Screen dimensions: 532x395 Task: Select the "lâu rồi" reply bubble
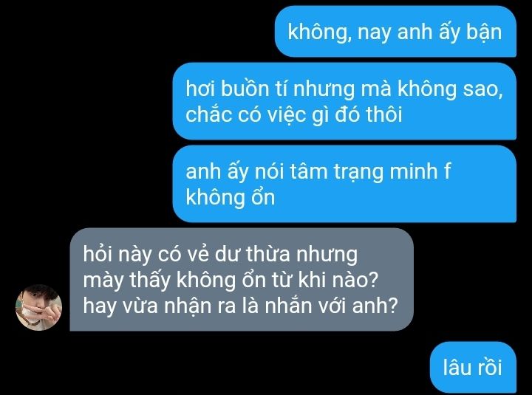point(473,367)
